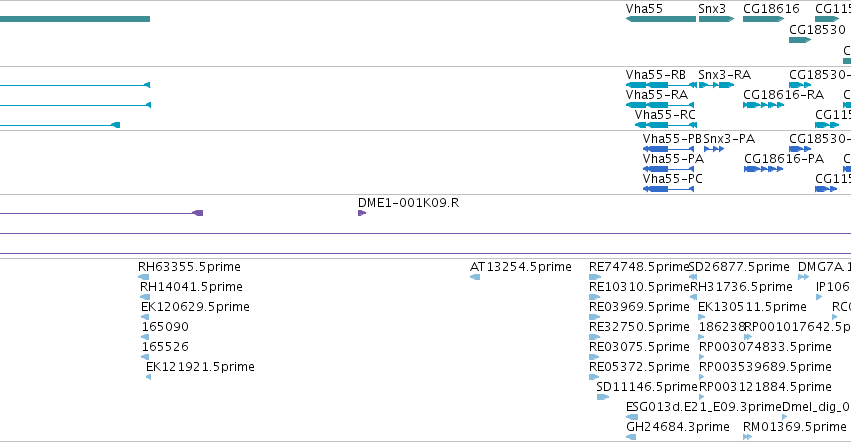Click SD11146.5prime EST label
The height and width of the screenshot is (442, 851).
(x=646, y=387)
